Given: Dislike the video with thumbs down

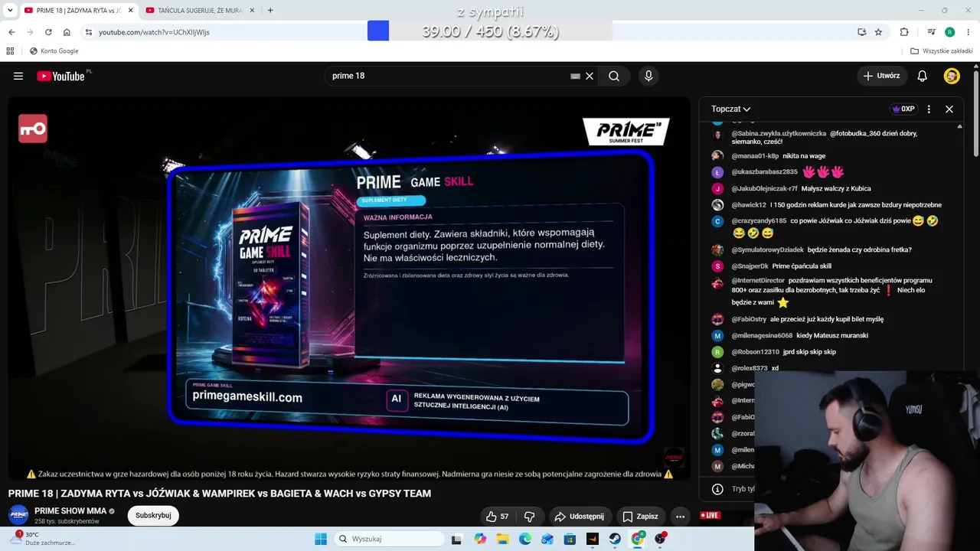Looking at the screenshot, I should 529,517.
